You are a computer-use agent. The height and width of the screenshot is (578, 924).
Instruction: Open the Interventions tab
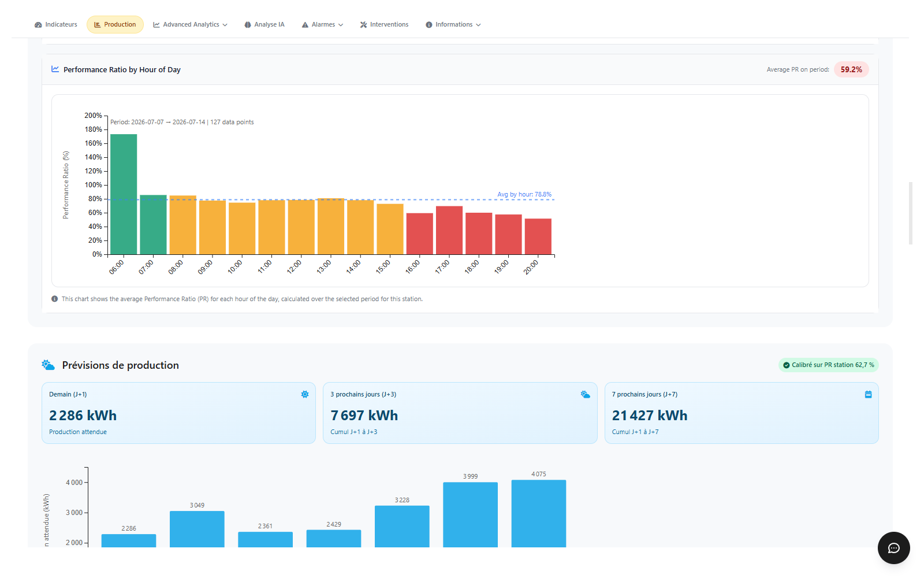(384, 25)
